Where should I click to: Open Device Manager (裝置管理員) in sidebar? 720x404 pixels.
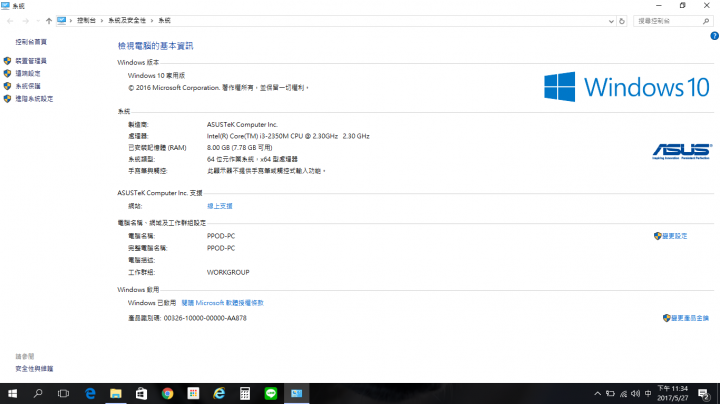pyautogui.click(x=31, y=61)
